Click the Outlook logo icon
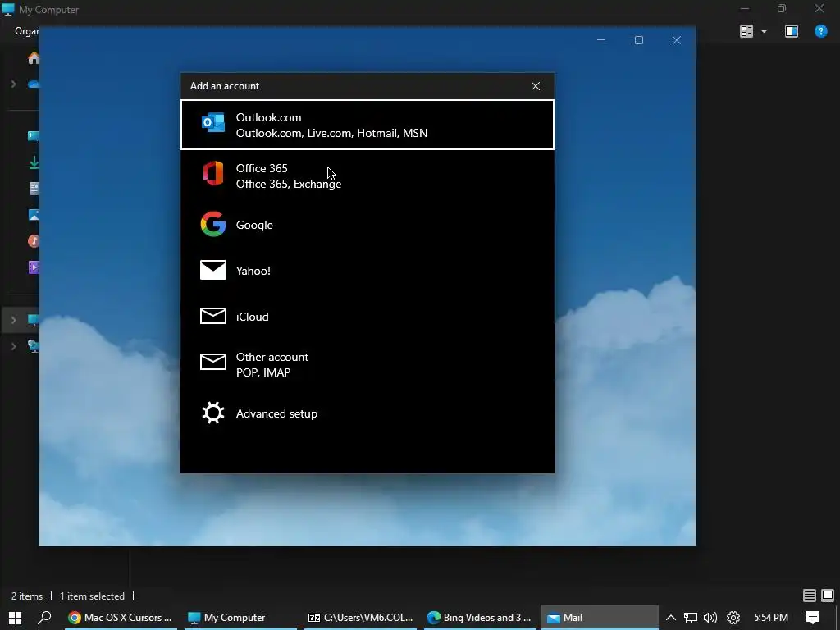Screen dimensions: 840x630 (212, 123)
